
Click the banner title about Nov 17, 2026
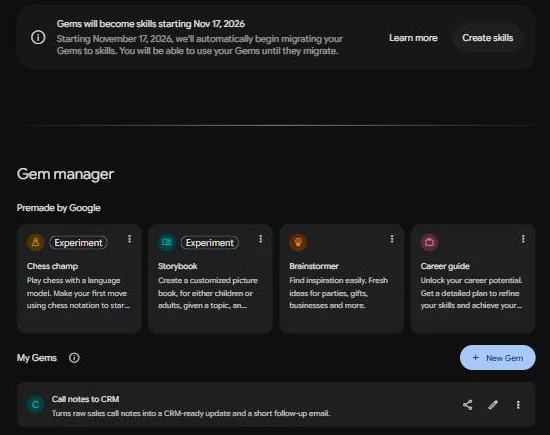(150, 24)
